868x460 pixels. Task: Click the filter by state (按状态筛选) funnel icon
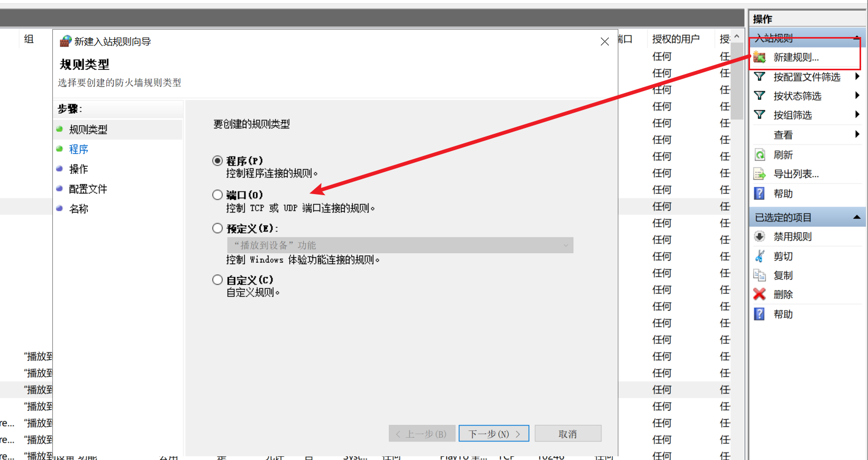click(x=760, y=96)
